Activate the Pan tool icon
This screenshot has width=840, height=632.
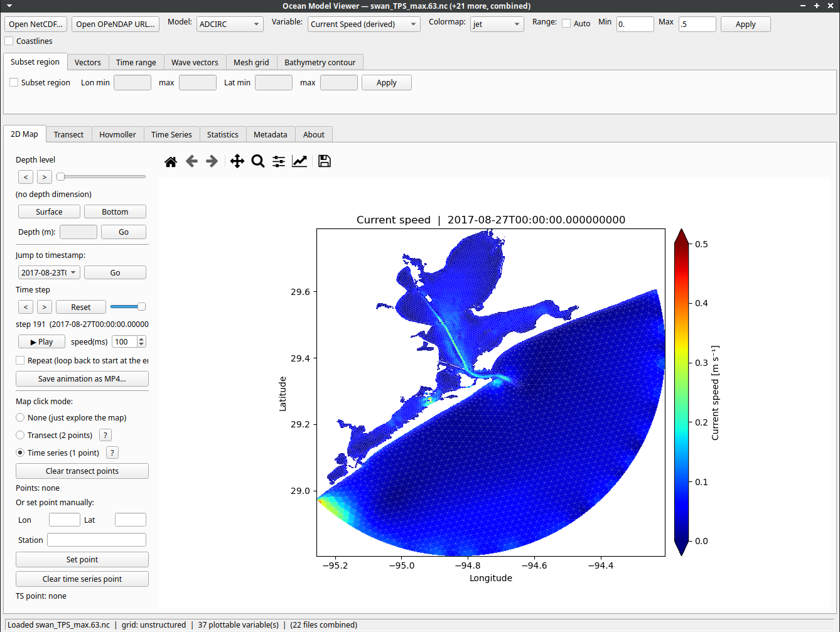(237, 161)
